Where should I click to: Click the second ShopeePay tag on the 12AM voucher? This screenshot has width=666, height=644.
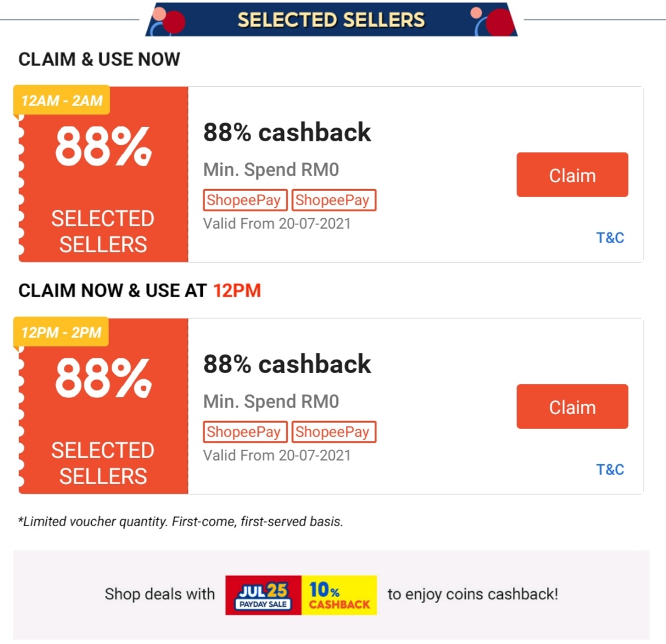(x=334, y=200)
